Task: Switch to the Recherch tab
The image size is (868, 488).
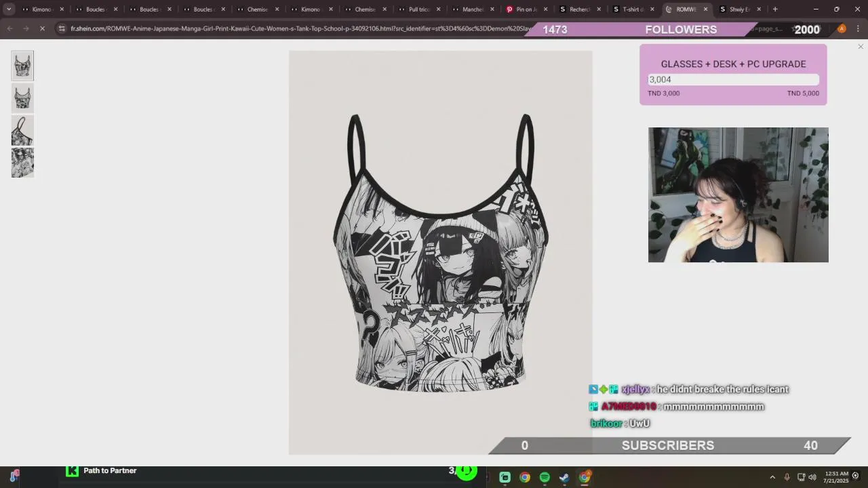Action: pos(579,9)
